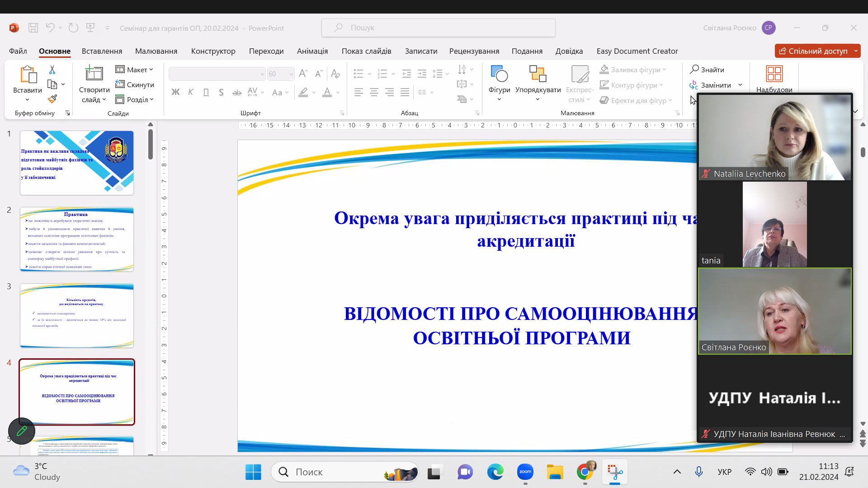Switch to Переходи tab
The width and height of the screenshot is (868, 488).
click(x=266, y=51)
